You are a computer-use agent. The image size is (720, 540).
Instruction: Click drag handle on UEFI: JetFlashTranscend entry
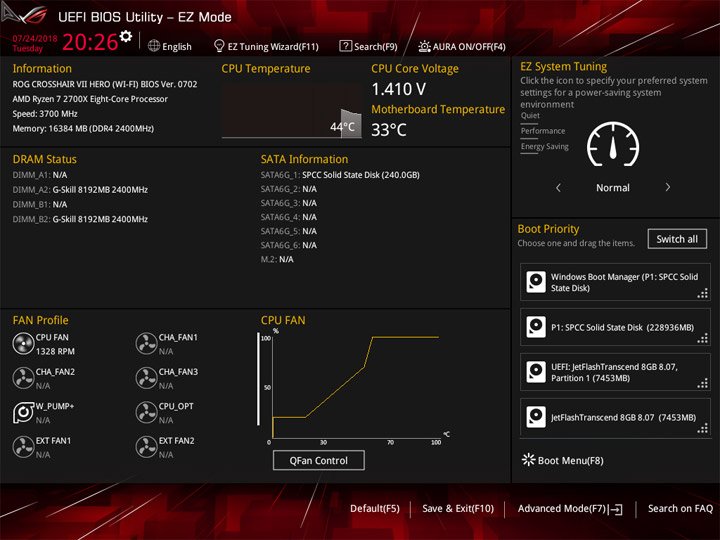(703, 383)
